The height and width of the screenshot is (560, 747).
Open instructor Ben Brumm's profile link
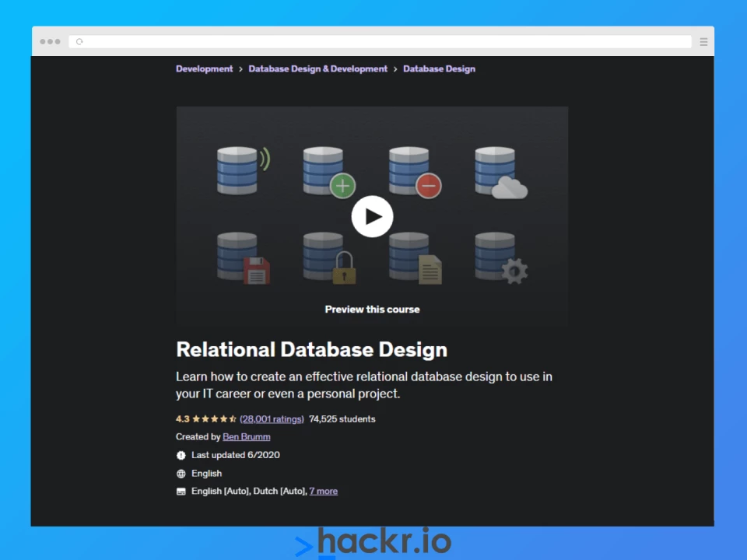[x=247, y=436]
